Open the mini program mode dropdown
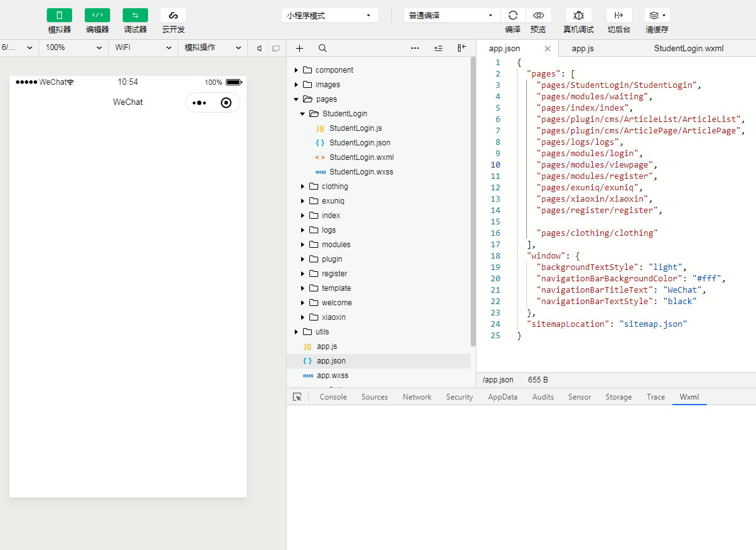 tap(330, 15)
